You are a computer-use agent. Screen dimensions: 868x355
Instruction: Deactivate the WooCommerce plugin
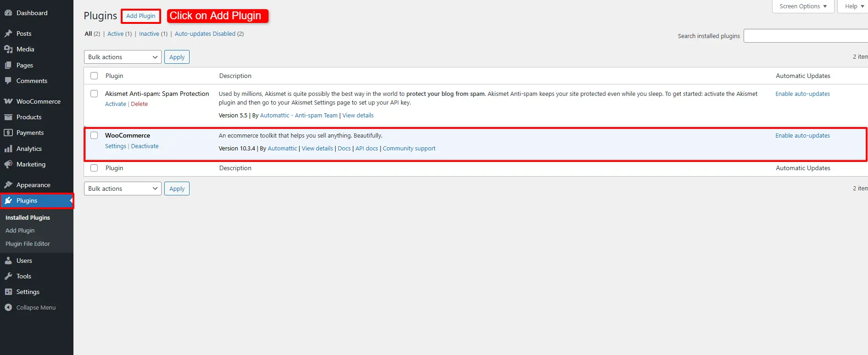(145, 146)
